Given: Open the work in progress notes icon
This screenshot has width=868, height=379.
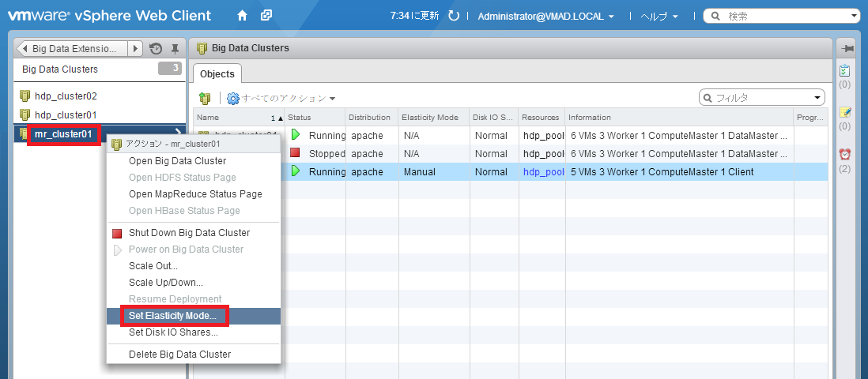Looking at the screenshot, I should point(845,112).
